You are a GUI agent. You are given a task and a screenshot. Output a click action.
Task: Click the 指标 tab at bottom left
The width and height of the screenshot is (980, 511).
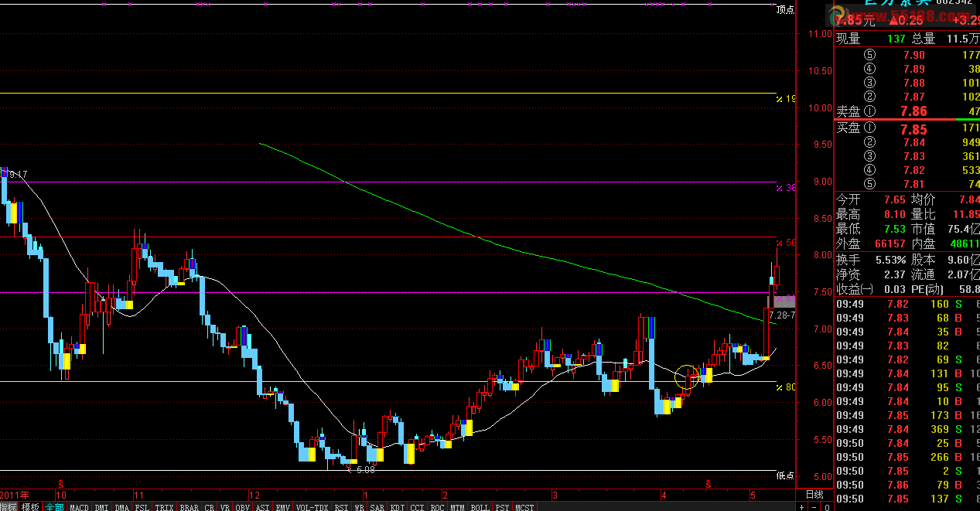[x=9, y=507]
